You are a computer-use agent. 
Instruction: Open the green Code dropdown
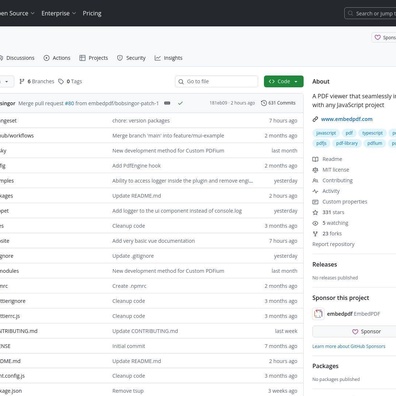coord(284,81)
